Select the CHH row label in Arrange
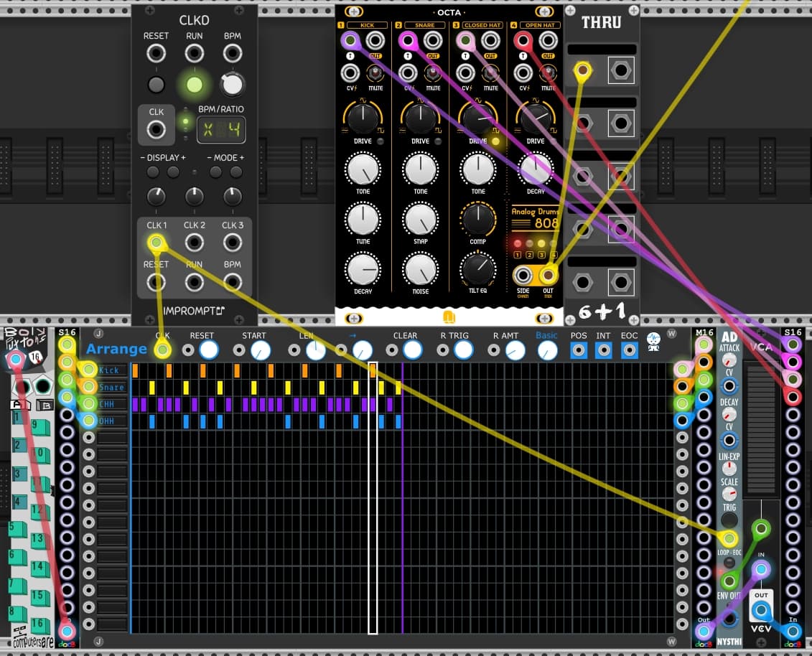This screenshot has width=812, height=656. [x=112, y=404]
